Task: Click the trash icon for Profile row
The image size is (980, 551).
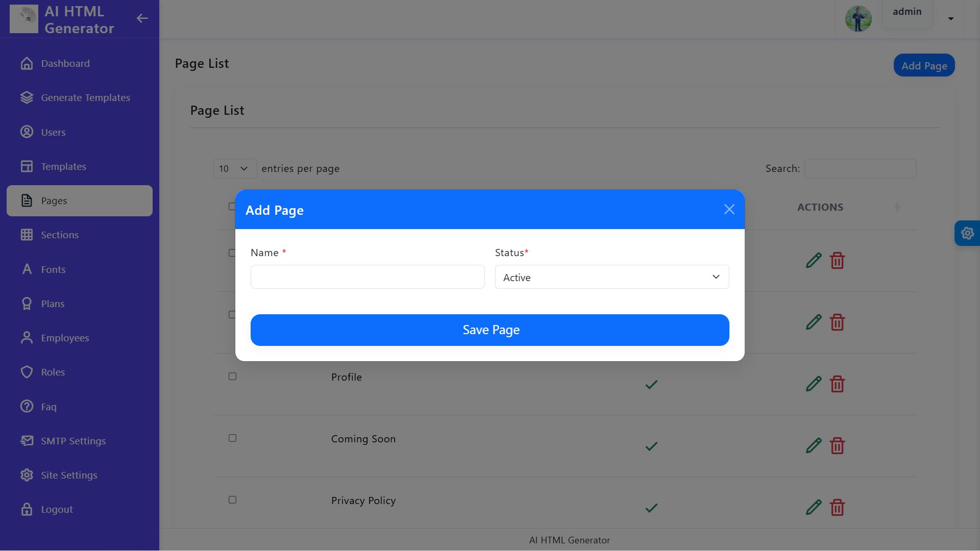Action: click(837, 384)
